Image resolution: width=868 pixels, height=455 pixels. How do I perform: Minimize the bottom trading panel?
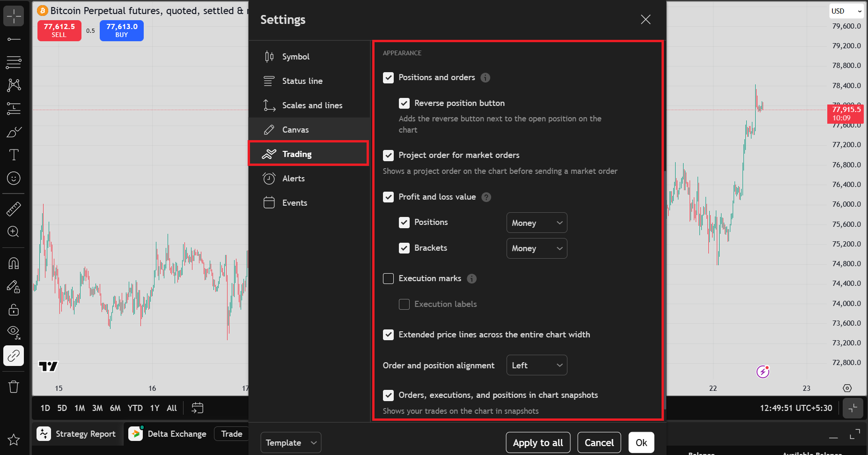click(833, 437)
